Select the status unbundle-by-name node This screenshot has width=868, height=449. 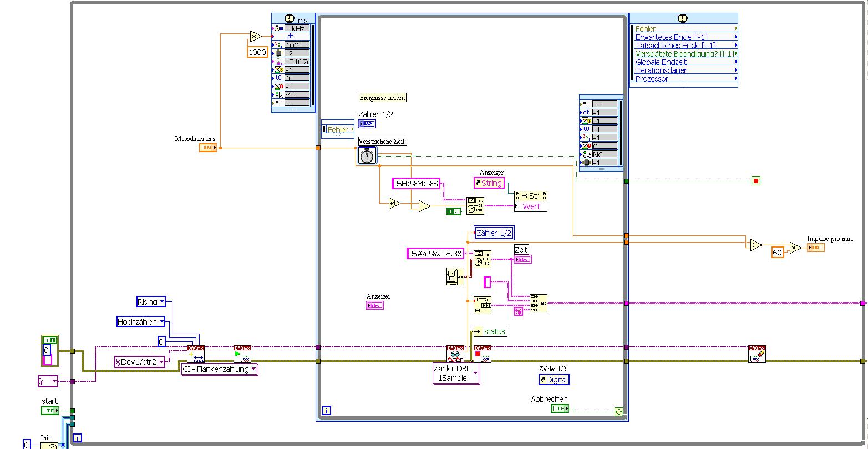490,331
